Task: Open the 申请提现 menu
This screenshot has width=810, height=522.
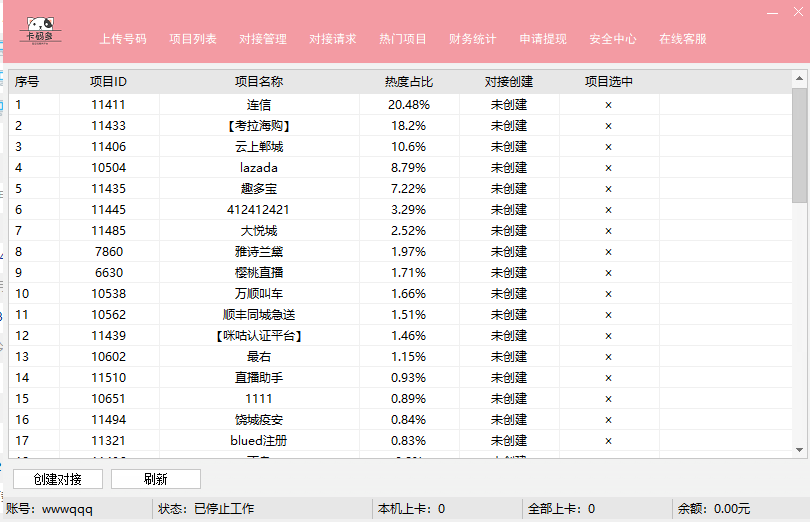Action: pos(543,39)
